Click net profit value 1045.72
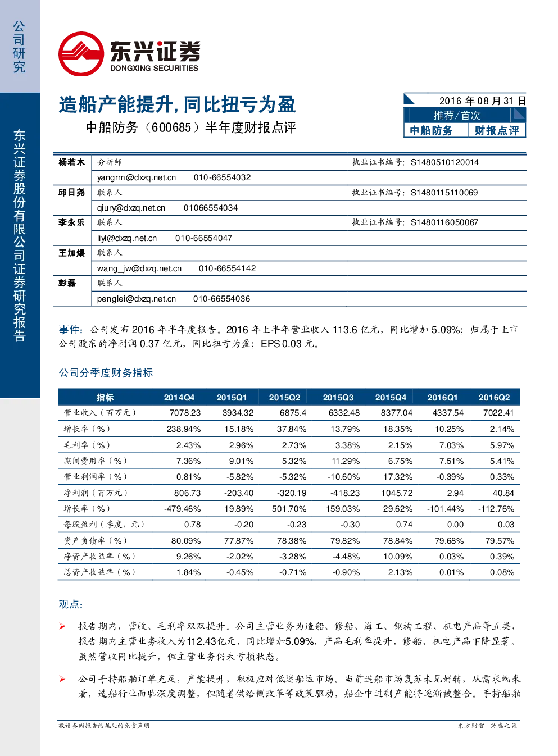Screen dimensions: 558x756 click(397, 493)
